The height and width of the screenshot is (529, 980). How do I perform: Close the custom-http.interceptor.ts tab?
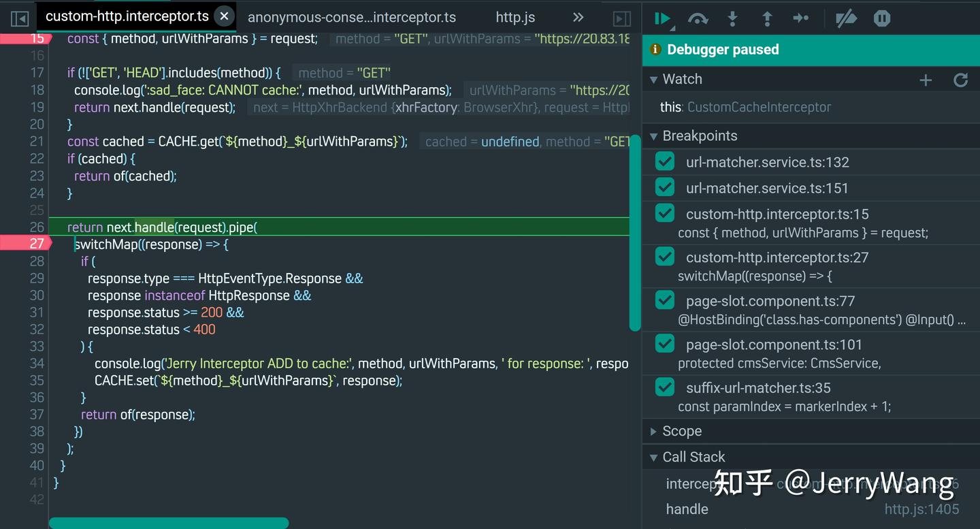(x=224, y=16)
